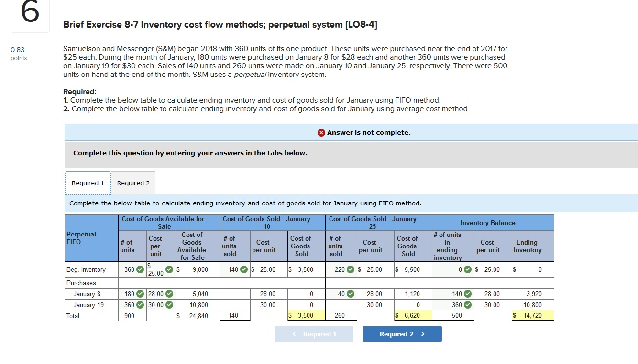Viewport: 638px width, 364px height.
Task: Click the checkmark next to $25.00 beginning cost
Action: [x=168, y=269]
